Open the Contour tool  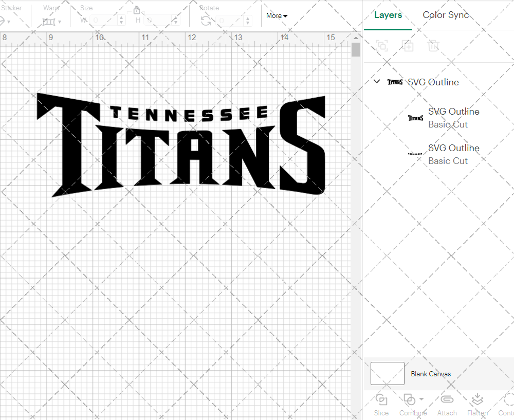click(x=506, y=405)
